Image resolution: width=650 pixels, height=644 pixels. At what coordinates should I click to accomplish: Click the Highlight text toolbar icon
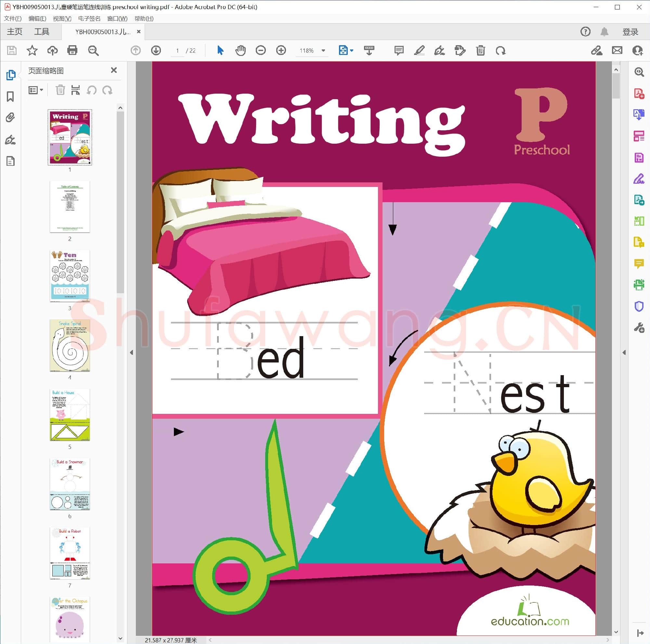pyautogui.click(x=419, y=50)
